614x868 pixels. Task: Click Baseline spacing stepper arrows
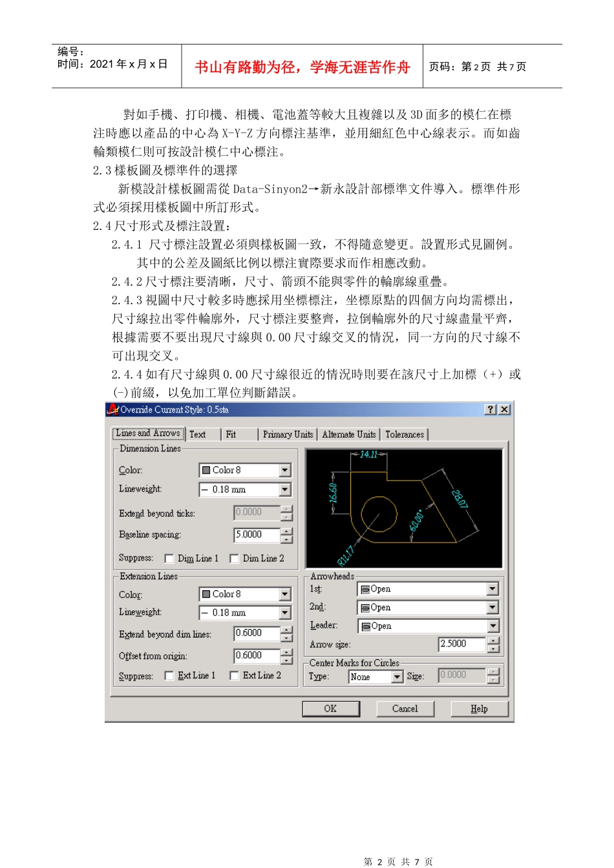tap(287, 535)
